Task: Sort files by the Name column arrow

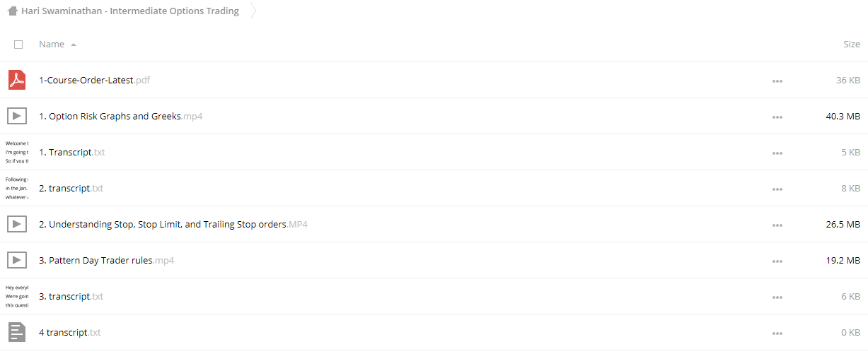Action: pos(74,45)
